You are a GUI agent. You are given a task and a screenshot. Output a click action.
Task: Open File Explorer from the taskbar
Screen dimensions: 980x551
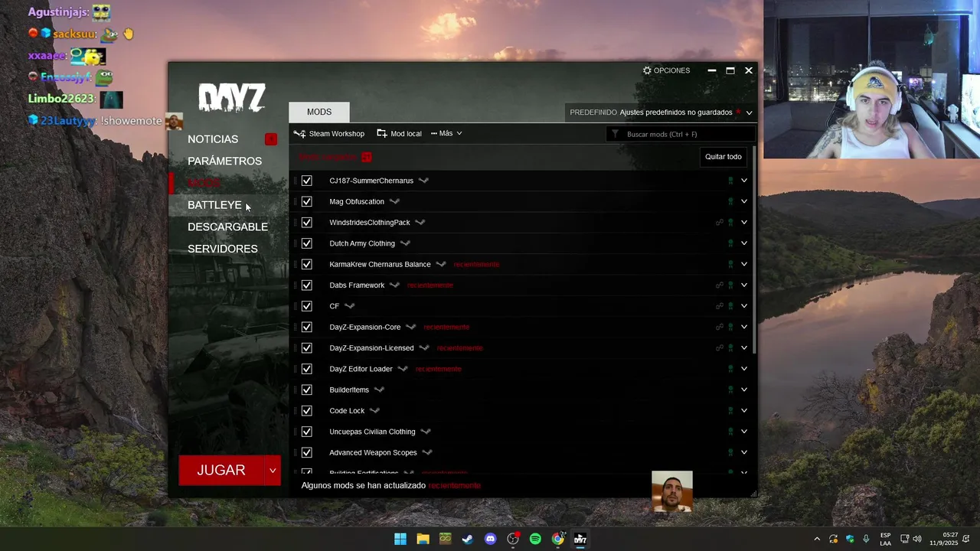point(423,539)
